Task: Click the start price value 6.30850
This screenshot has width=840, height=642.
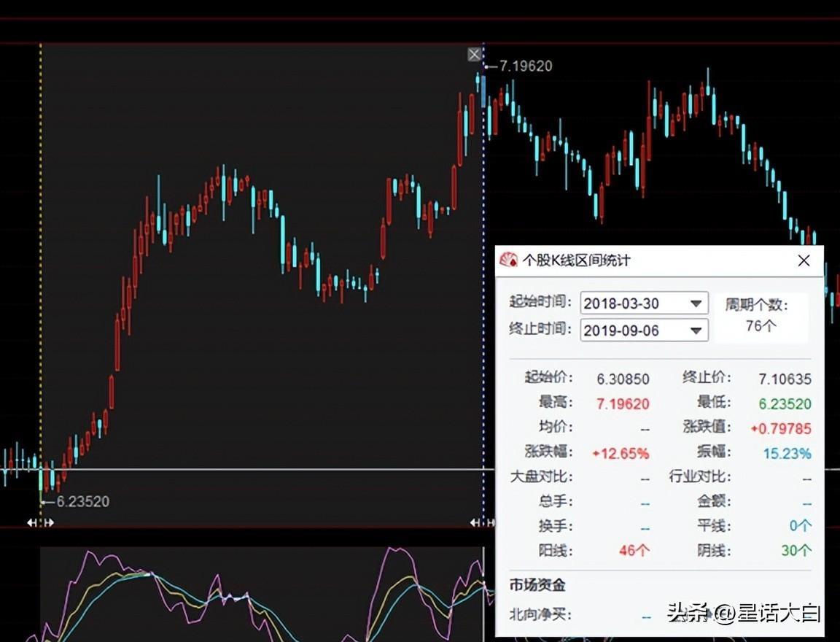Action: [x=623, y=379]
